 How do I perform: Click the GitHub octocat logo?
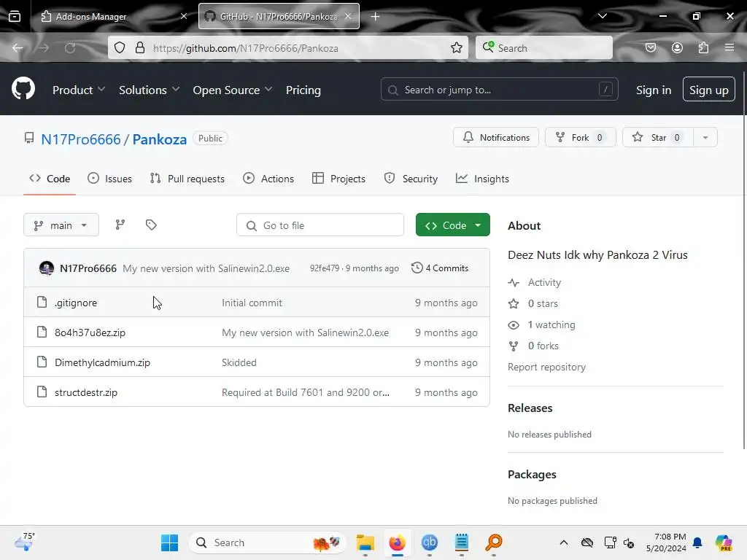(x=23, y=88)
